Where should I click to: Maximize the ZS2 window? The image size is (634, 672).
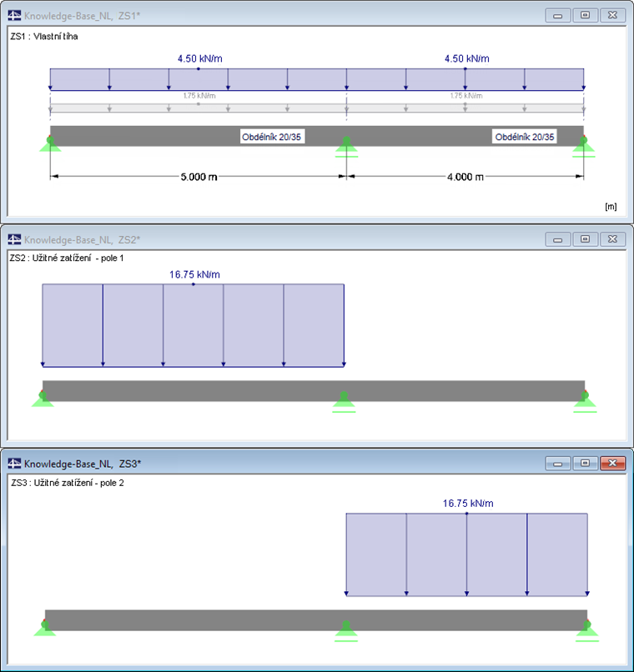click(585, 239)
